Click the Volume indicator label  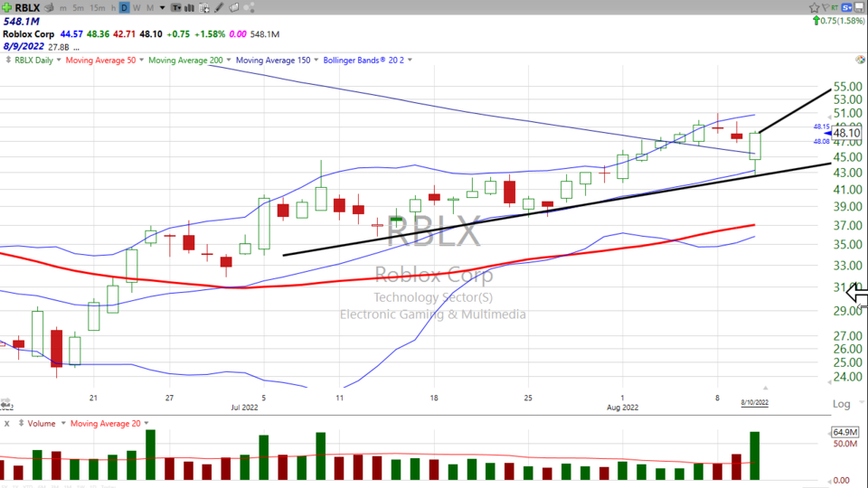[x=42, y=423]
